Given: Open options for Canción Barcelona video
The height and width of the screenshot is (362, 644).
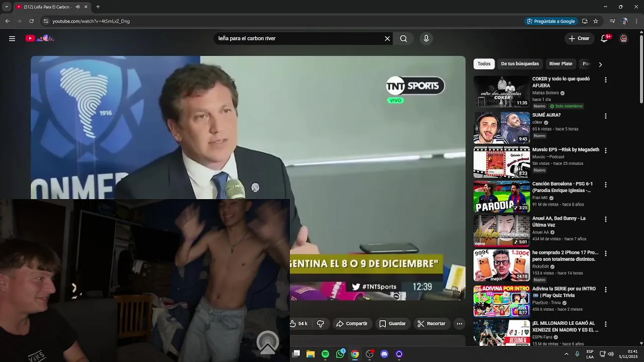Looking at the screenshot, I should click(605, 185).
